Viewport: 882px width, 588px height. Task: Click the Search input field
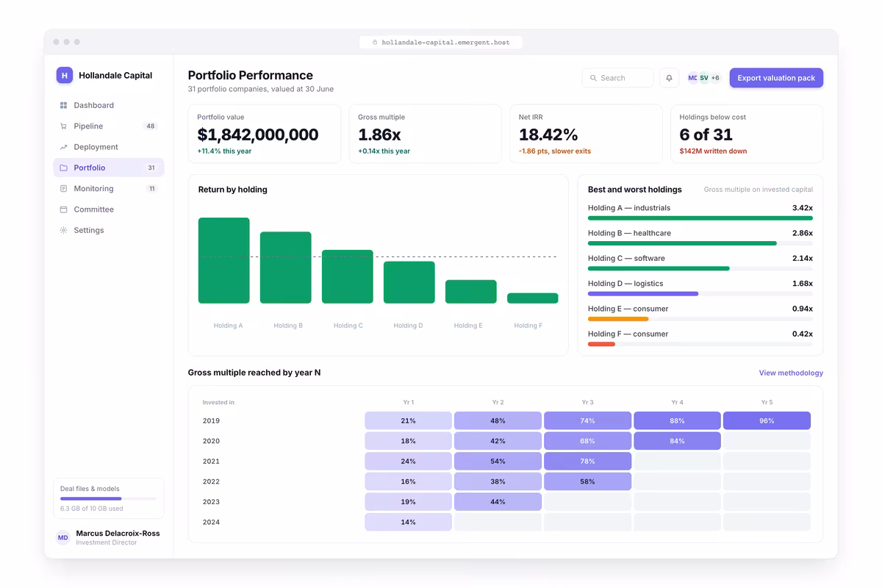click(617, 78)
